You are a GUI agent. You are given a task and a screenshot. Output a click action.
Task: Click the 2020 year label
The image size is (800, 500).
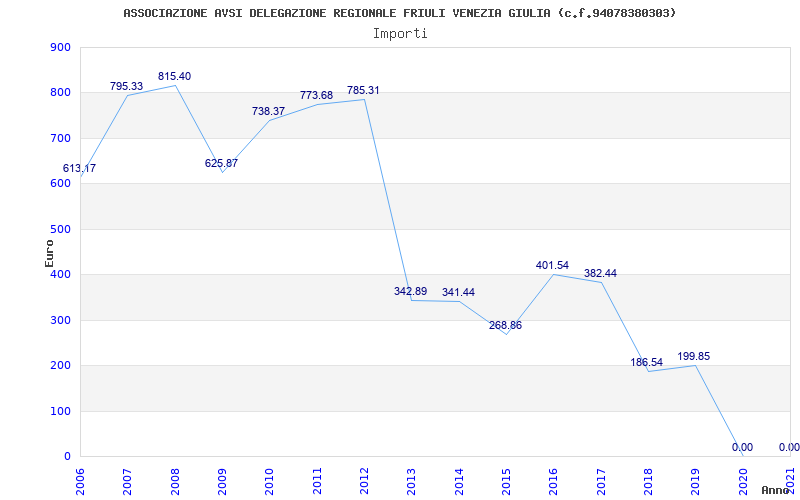(x=742, y=480)
